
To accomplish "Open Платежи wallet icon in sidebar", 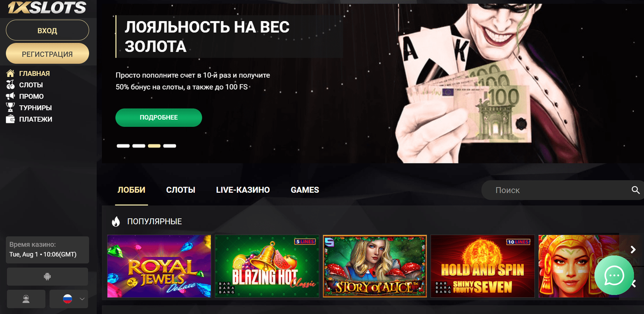I will 10,119.
